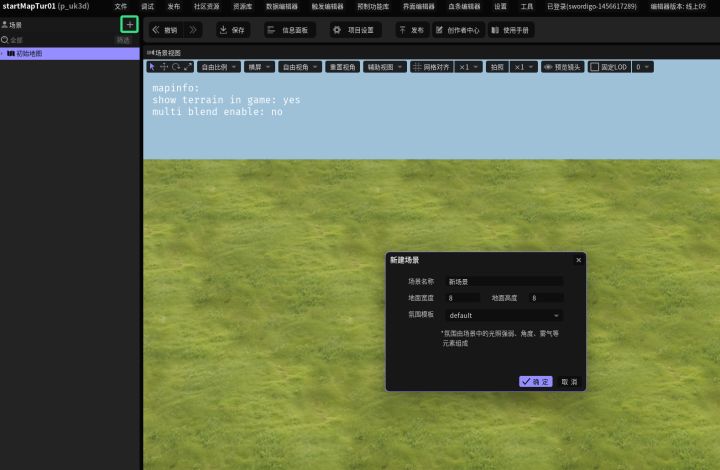Screen dimensions: 720x470
Task: Choose the rotate tool icon
Action: click(176, 67)
